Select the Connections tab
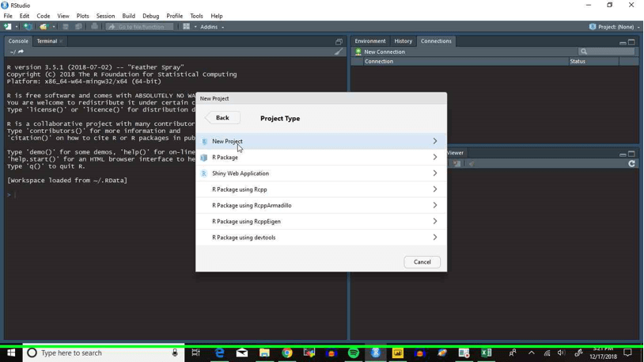 [436, 41]
